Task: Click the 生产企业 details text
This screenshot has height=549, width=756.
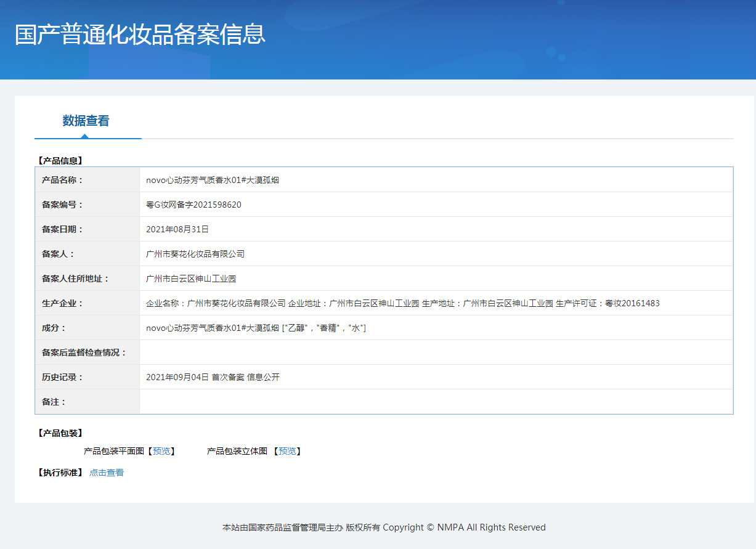Action: click(x=402, y=303)
